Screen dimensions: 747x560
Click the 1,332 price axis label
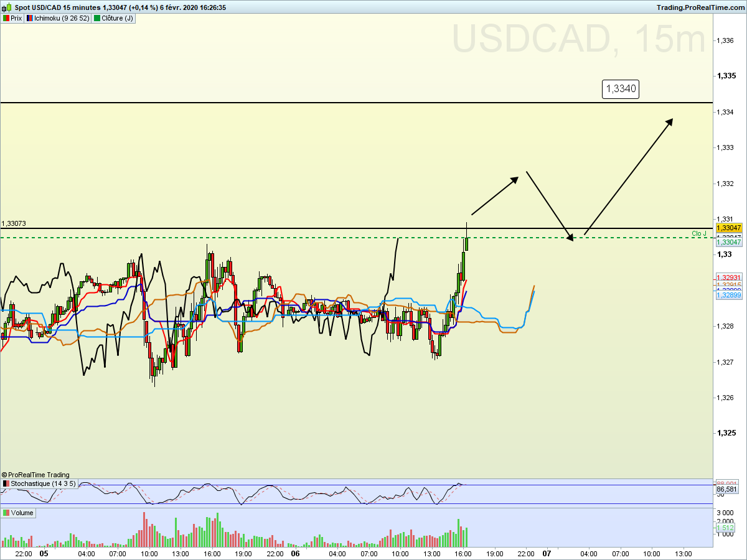[x=725, y=184]
